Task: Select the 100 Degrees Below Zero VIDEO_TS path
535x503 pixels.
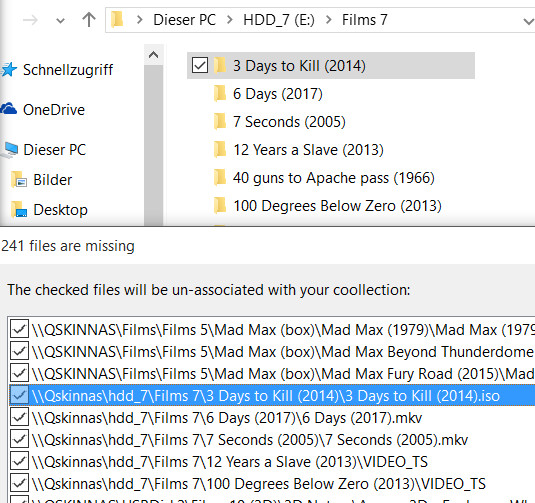Action: pyautogui.click(x=259, y=484)
